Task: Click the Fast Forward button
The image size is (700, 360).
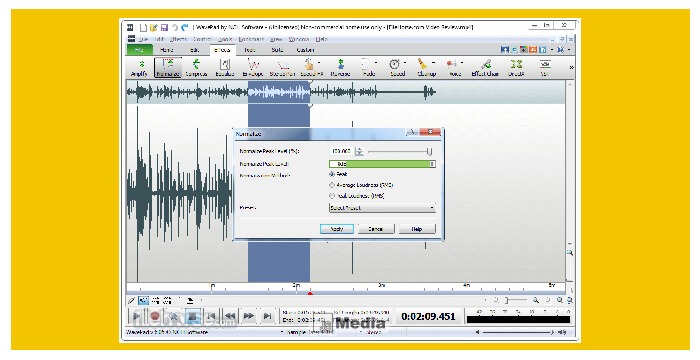Action: point(249,317)
